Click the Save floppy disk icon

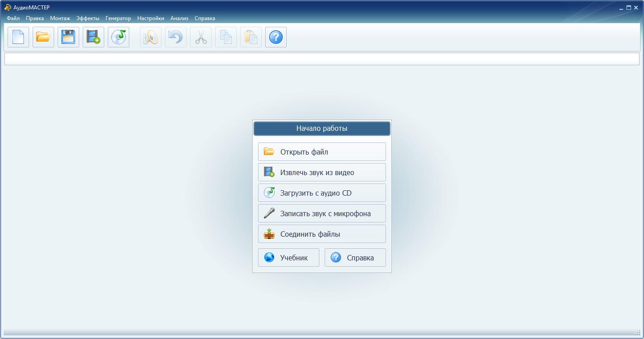coord(68,37)
